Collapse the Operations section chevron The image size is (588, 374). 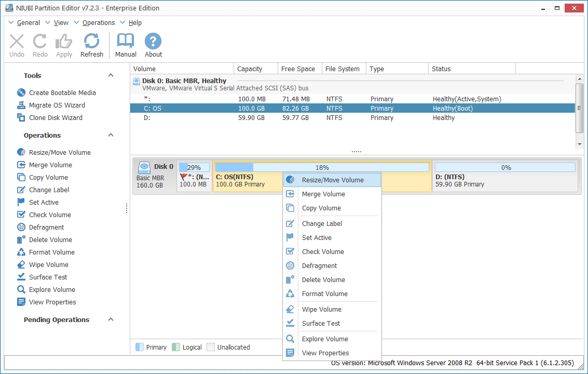point(111,135)
